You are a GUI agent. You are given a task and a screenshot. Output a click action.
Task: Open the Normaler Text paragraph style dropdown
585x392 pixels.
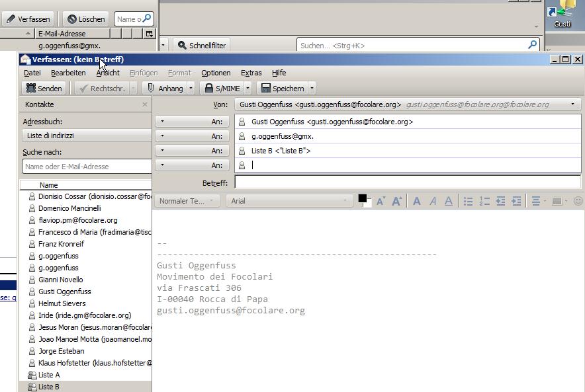186,201
